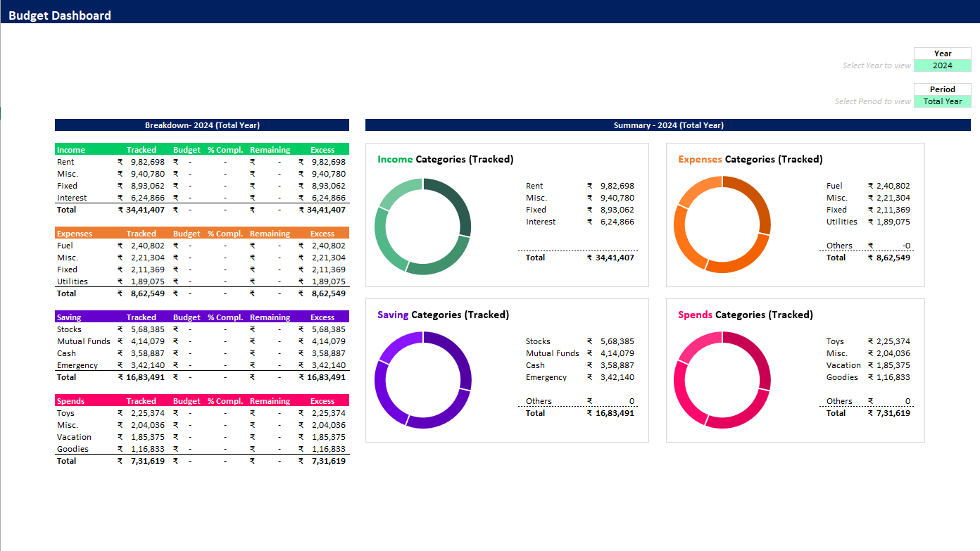The height and width of the screenshot is (551, 980).
Task: Select the Income donut chart
Action: (x=422, y=225)
